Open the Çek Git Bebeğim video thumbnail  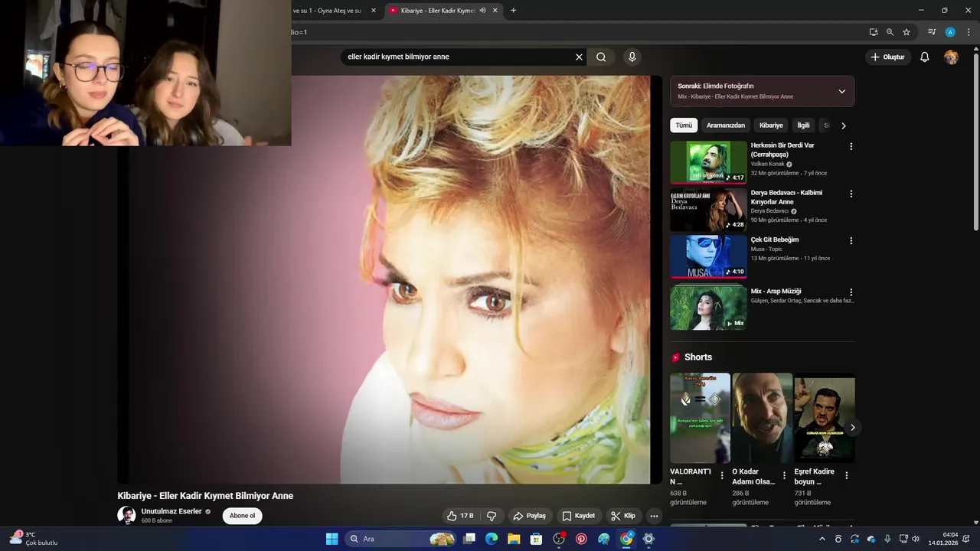pos(708,256)
